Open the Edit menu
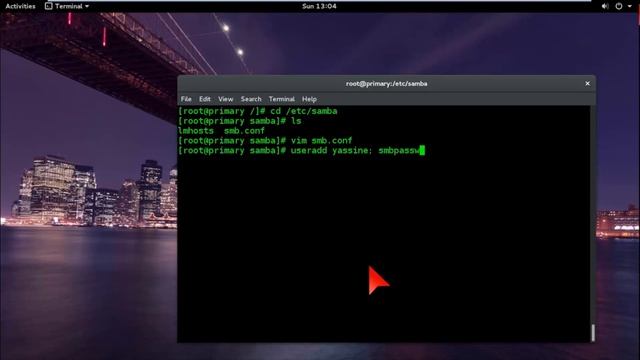The image size is (640, 360). click(x=204, y=99)
